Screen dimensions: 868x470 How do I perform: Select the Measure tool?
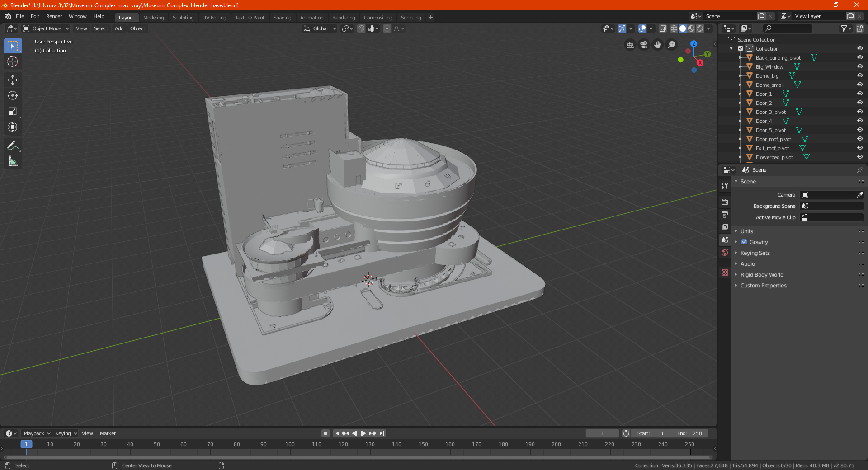click(x=13, y=161)
